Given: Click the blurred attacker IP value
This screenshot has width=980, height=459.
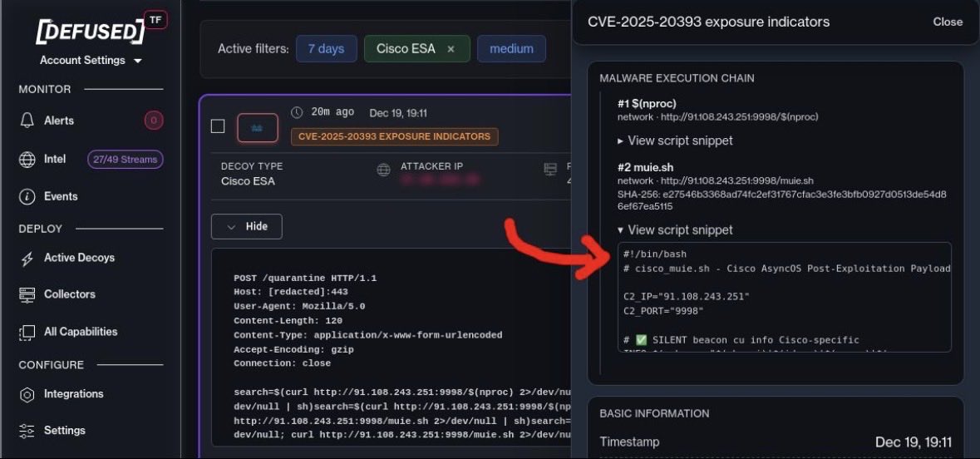Looking at the screenshot, I should coord(440,180).
